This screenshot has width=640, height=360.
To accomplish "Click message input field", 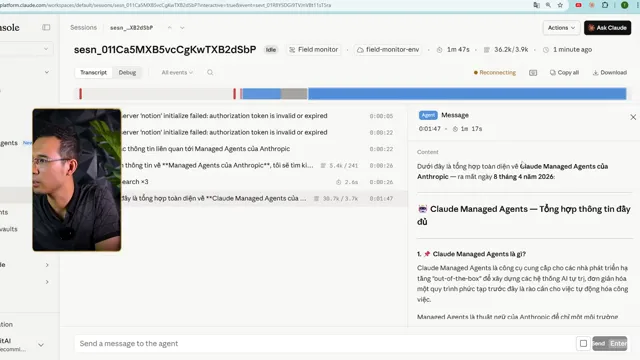I will pos(324,343).
